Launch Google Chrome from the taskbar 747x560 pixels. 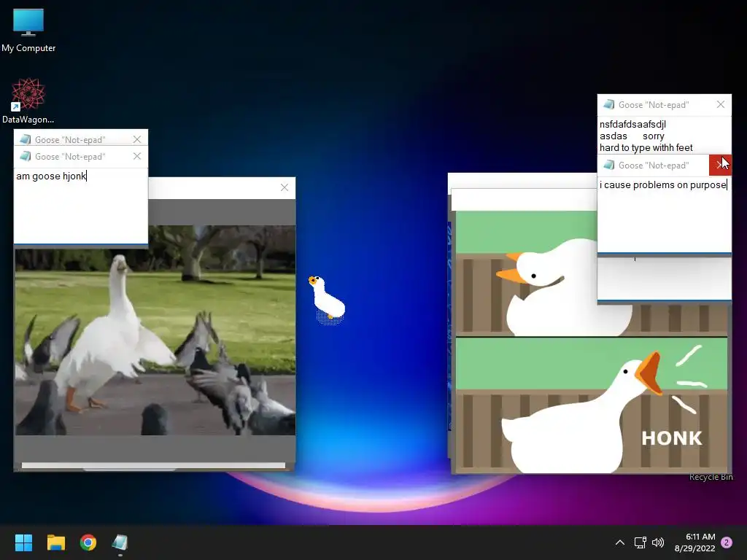coord(88,542)
